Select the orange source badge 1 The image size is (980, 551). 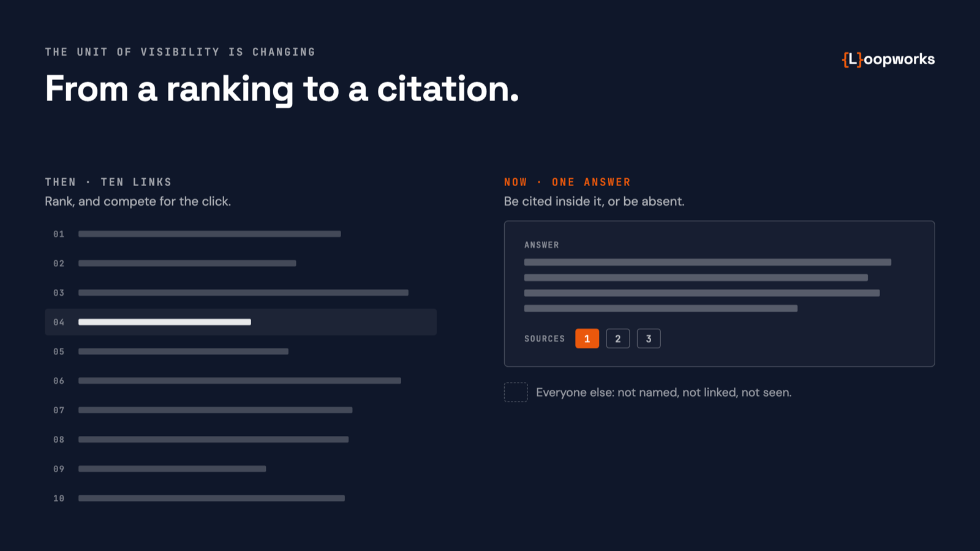[x=587, y=339]
